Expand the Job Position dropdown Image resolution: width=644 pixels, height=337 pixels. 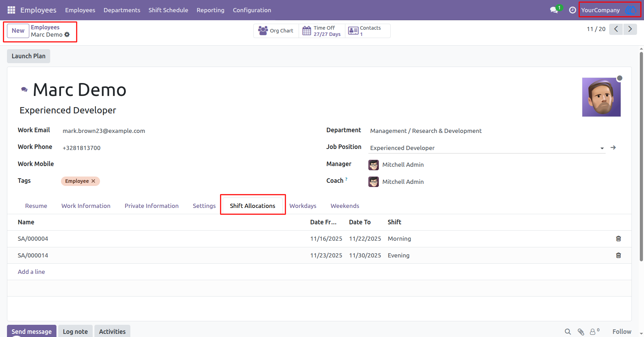click(x=602, y=148)
